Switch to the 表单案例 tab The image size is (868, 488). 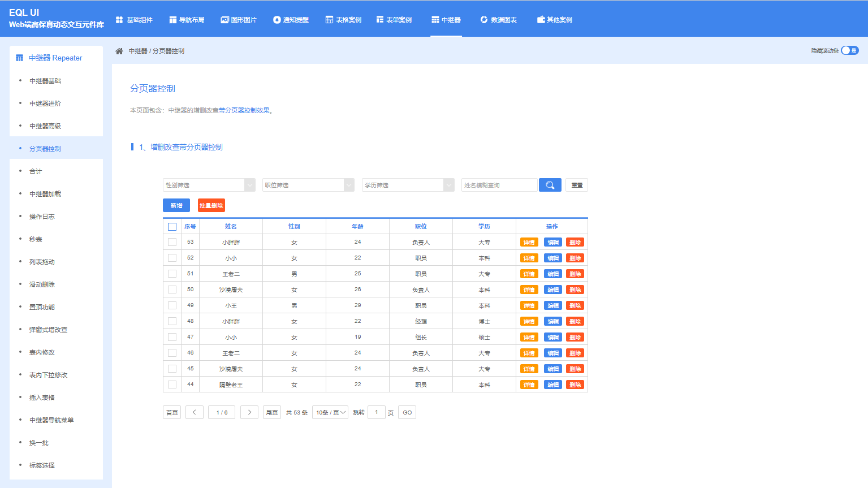click(x=394, y=19)
